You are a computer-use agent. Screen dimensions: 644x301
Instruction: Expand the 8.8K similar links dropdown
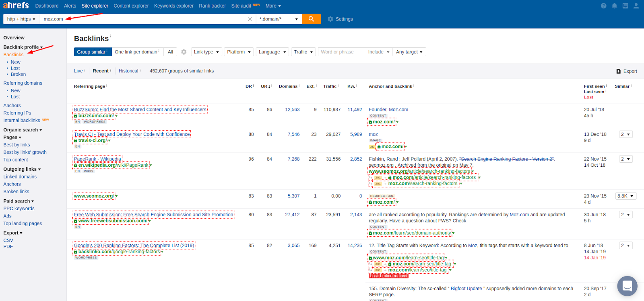[x=625, y=196]
